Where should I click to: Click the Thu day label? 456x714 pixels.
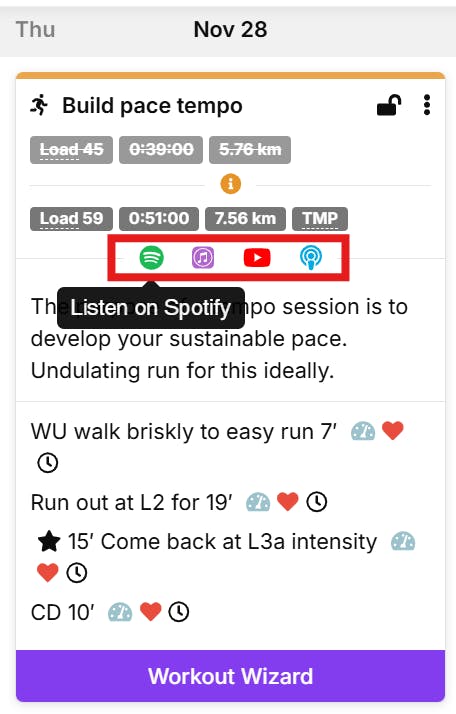click(x=36, y=30)
